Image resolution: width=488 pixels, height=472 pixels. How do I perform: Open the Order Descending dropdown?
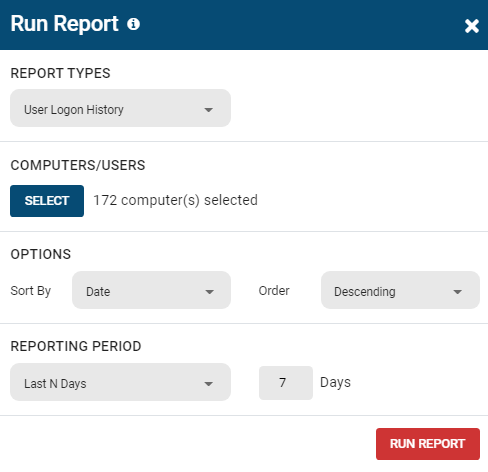pos(400,290)
